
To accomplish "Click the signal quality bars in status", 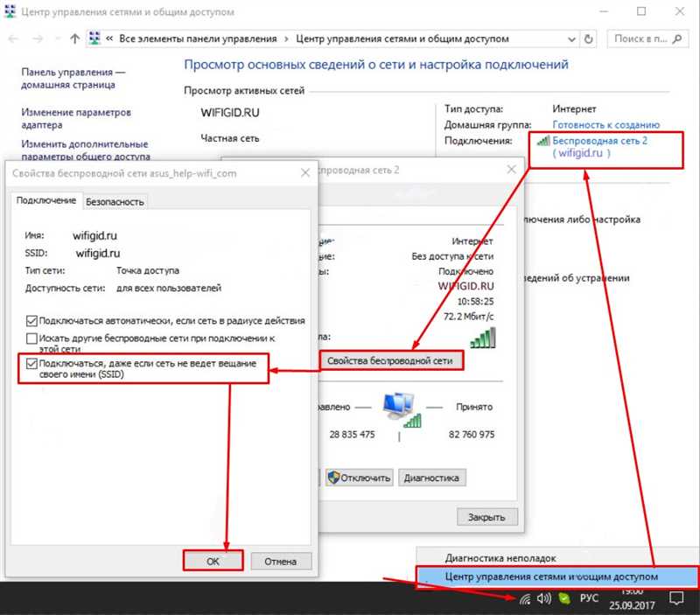I will 483,338.
